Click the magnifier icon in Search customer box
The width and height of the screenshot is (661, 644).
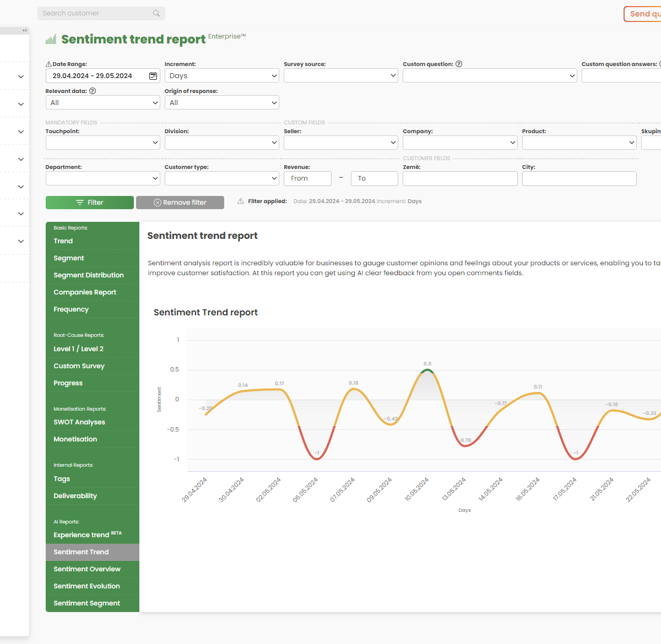pyautogui.click(x=156, y=13)
